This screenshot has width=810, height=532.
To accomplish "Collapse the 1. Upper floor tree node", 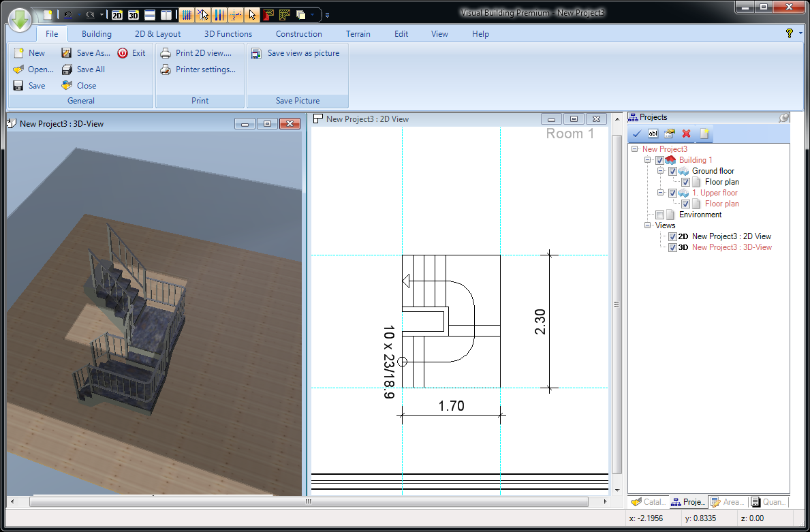I will pos(660,193).
